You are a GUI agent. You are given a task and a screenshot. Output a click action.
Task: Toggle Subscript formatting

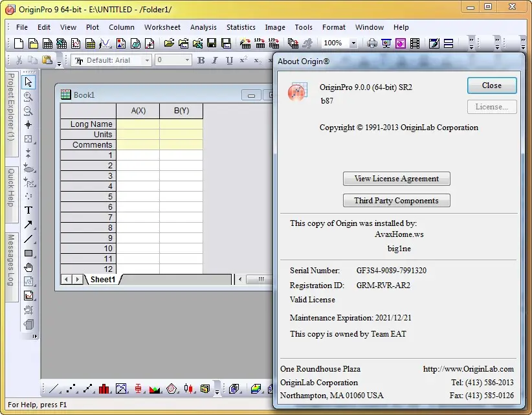[258, 60]
